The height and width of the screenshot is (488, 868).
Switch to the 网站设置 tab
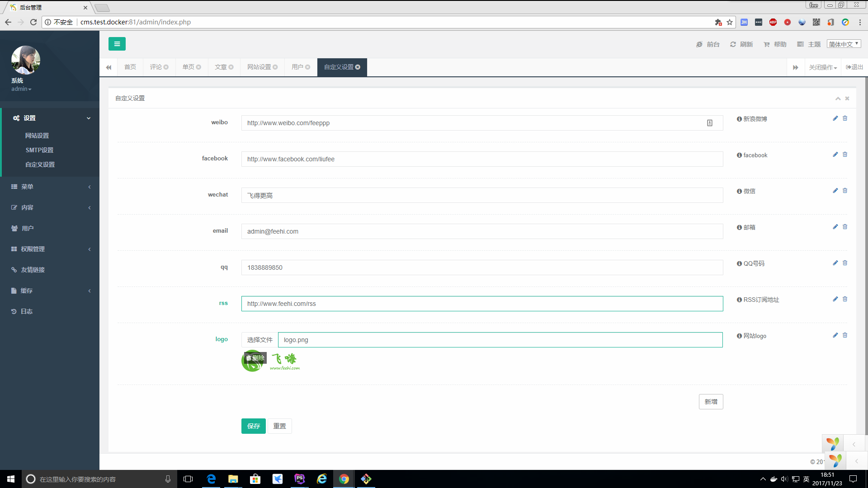pos(259,67)
